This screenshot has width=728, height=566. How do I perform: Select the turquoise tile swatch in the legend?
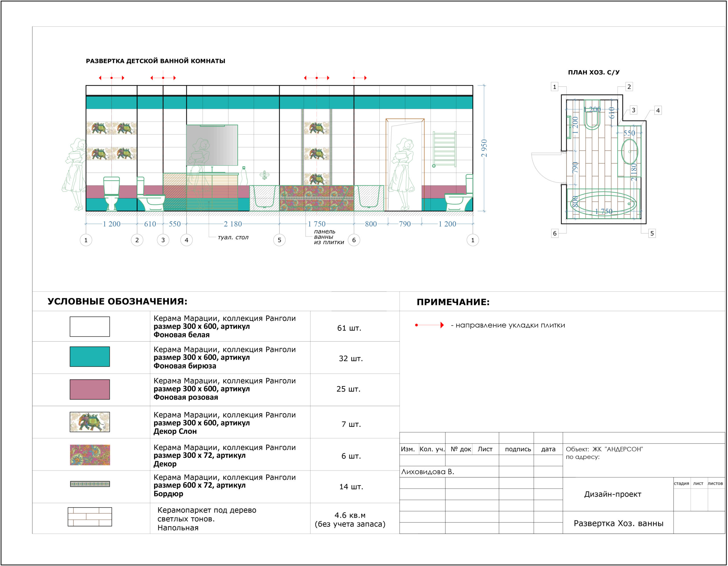point(90,357)
